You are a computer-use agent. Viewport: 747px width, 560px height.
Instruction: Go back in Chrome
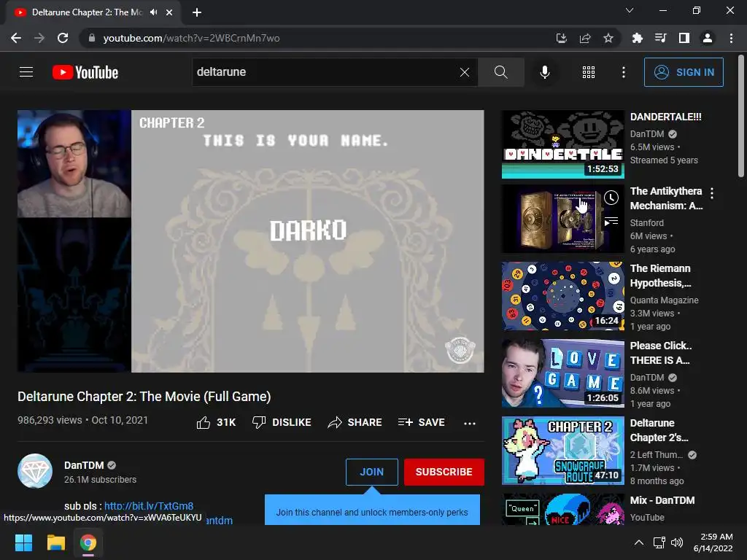(16, 38)
